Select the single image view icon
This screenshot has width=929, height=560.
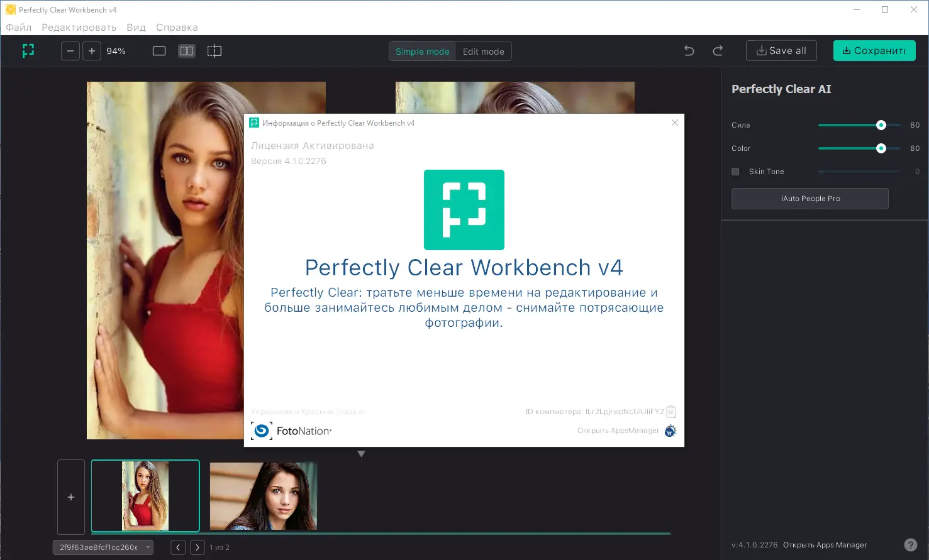159,50
